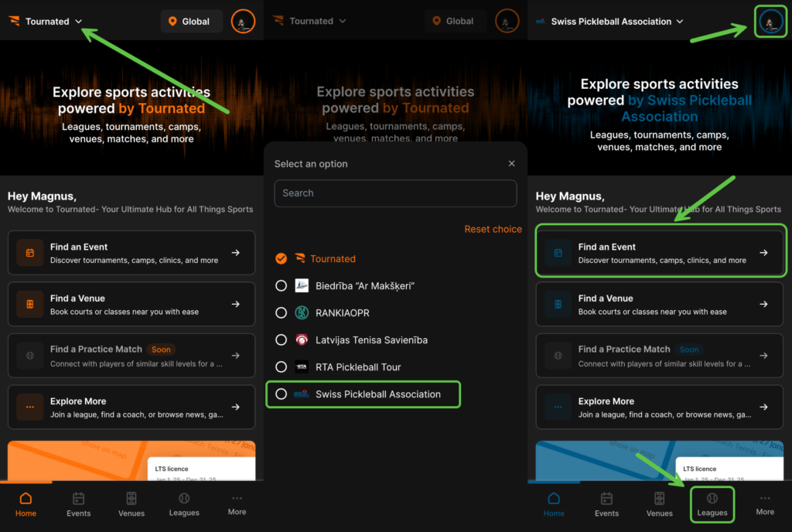Click the dimmed profile avatar behind the dialog

(507, 21)
